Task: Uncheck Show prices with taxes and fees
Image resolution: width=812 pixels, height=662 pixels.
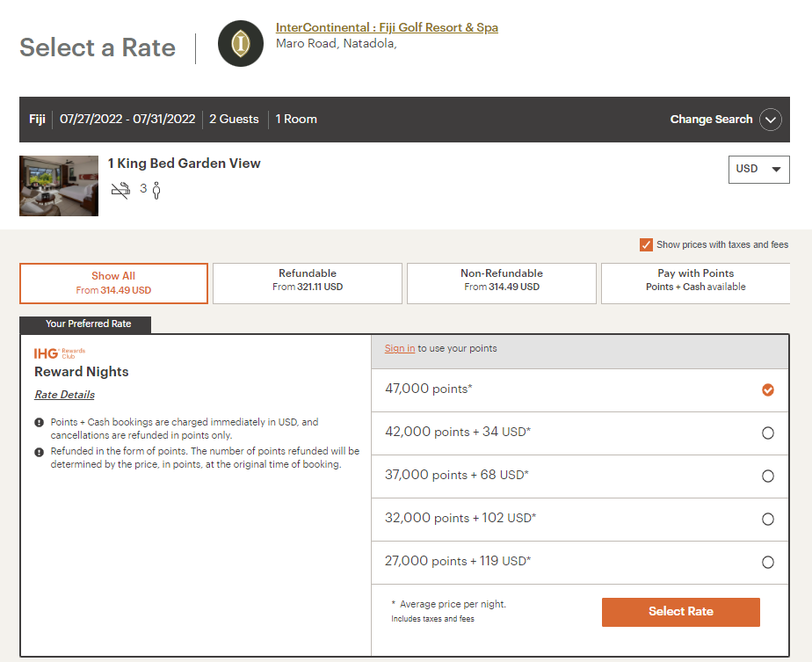Action: coord(646,244)
